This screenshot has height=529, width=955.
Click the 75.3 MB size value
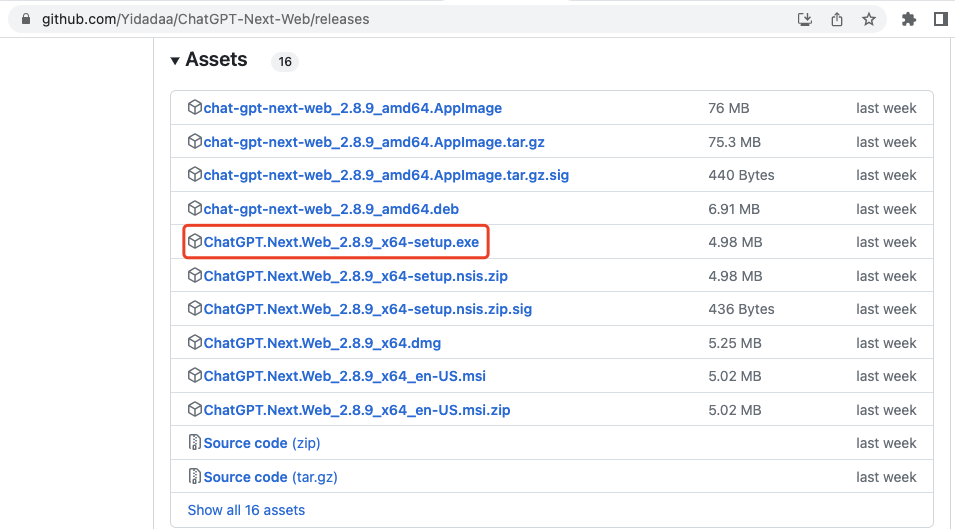[x=735, y=142]
